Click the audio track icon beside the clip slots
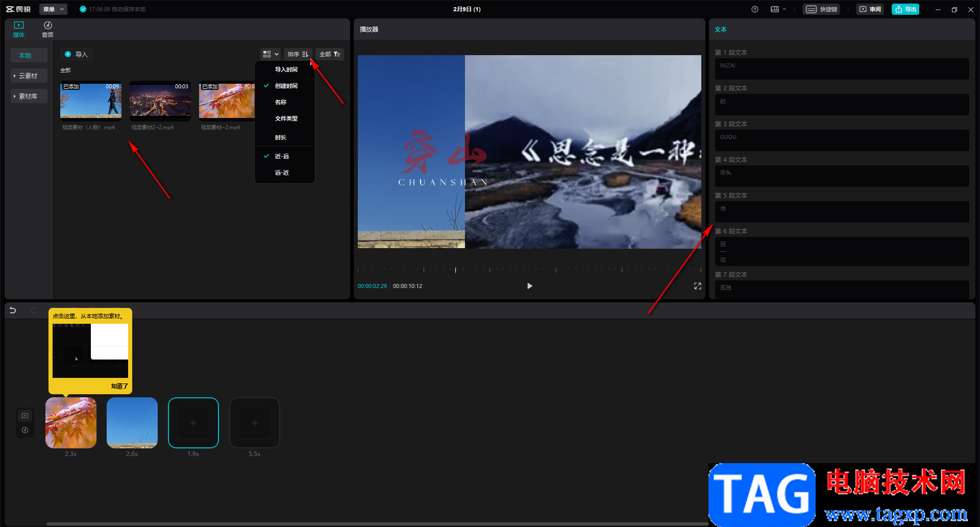 point(25,430)
